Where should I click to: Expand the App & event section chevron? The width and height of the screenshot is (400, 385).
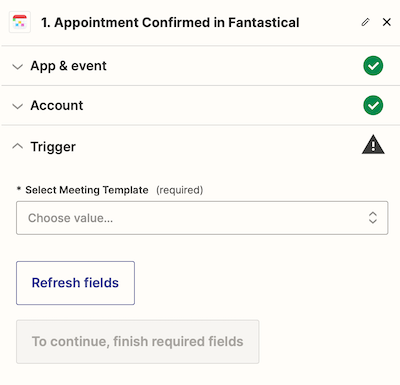pos(17,66)
